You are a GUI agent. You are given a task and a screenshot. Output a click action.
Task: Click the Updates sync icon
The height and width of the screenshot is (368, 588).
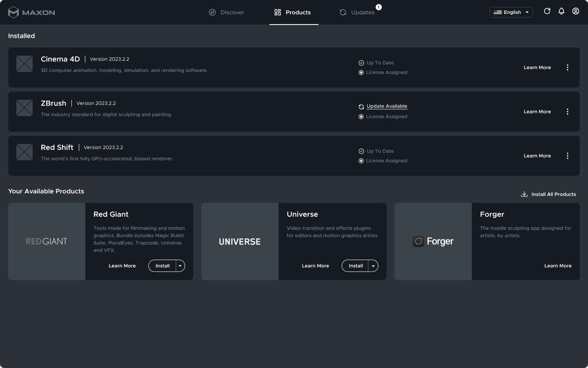pos(343,12)
